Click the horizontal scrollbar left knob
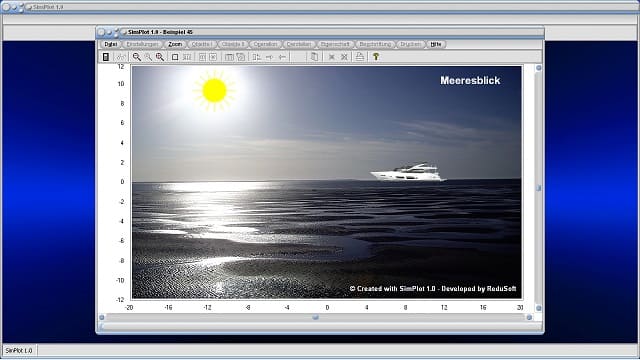Viewport: 640px width, 360px height. [x=102, y=317]
